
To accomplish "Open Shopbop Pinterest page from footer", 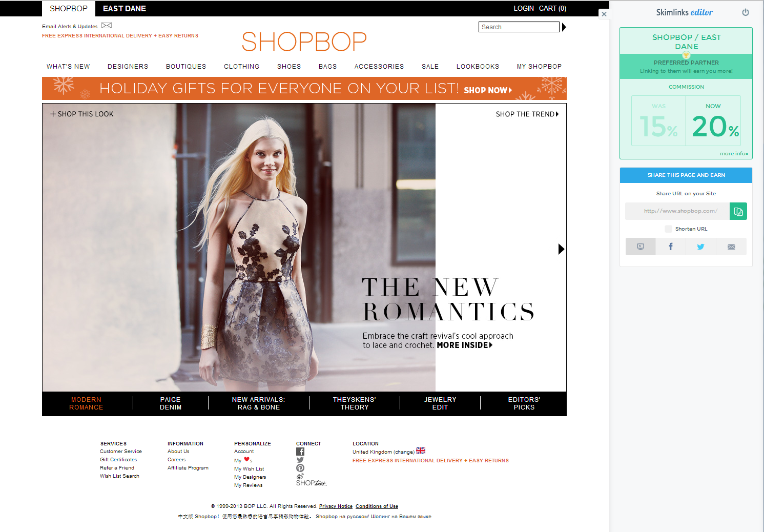I will tap(300, 468).
